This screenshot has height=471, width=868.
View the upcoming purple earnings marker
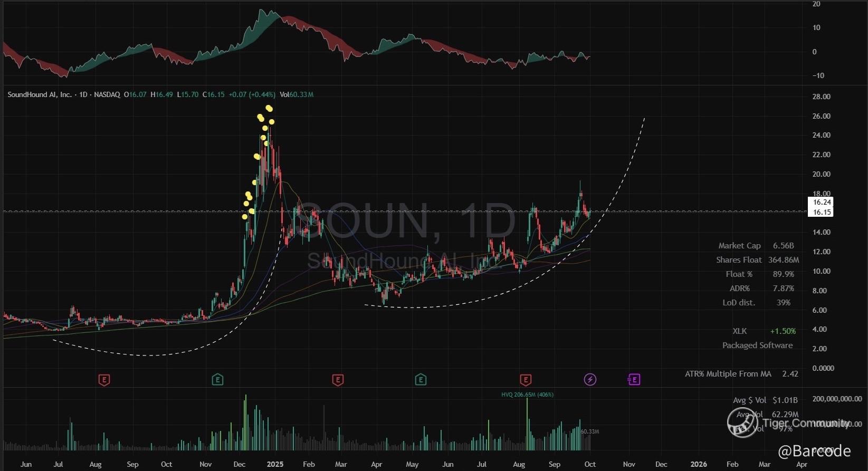pos(634,380)
